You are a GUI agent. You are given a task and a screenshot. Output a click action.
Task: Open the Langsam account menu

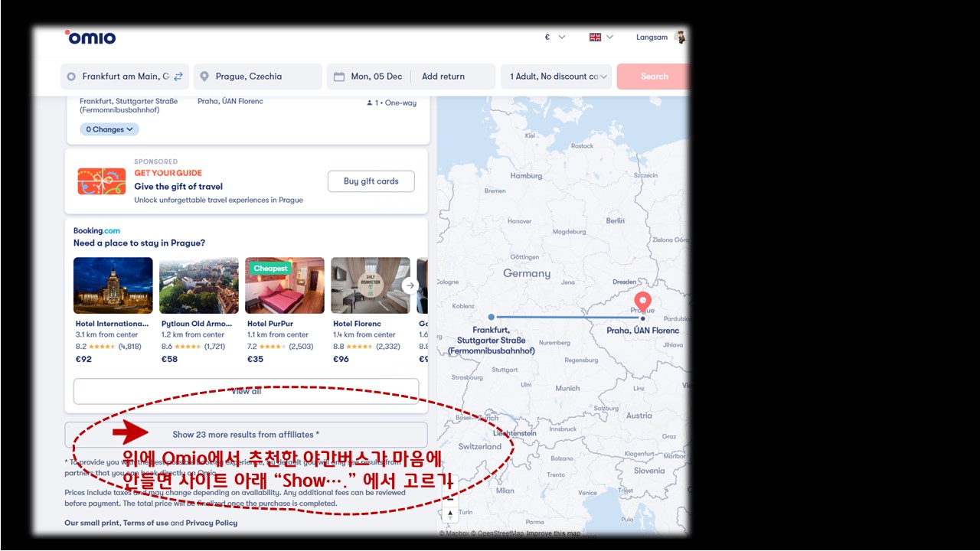pos(652,37)
